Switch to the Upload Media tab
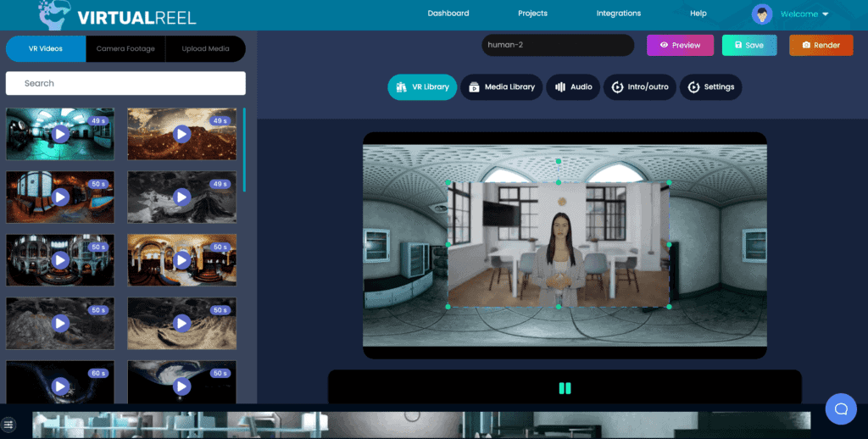 pyautogui.click(x=205, y=48)
